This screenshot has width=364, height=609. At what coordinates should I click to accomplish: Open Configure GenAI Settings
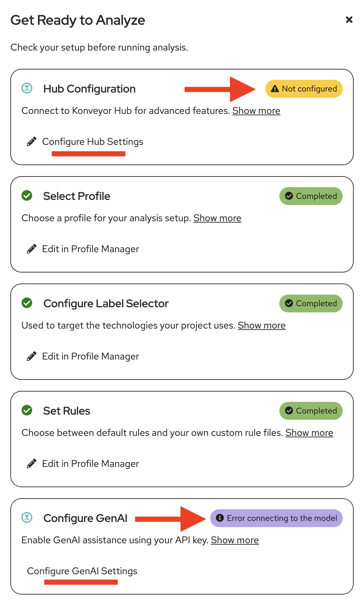[82, 571]
